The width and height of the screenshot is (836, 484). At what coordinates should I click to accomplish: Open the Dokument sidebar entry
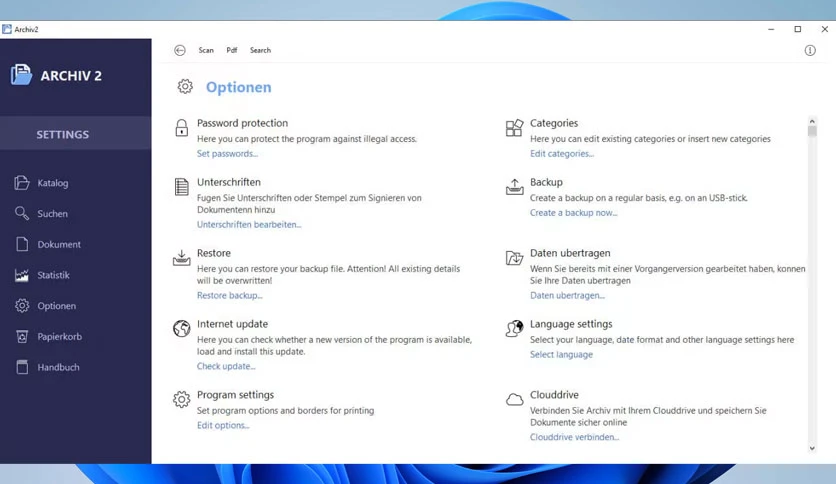click(59, 244)
